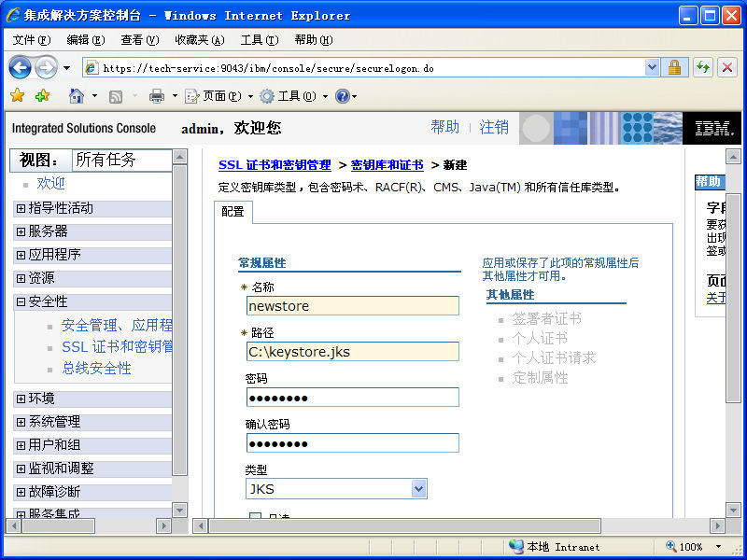
Task: Click the Stop loading red X icon
Action: 727,67
